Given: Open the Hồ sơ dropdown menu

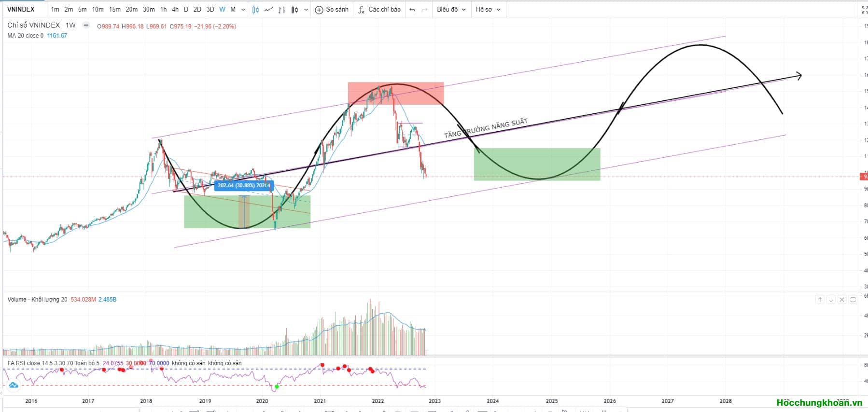Looking at the screenshot, I should click(488, 10).
